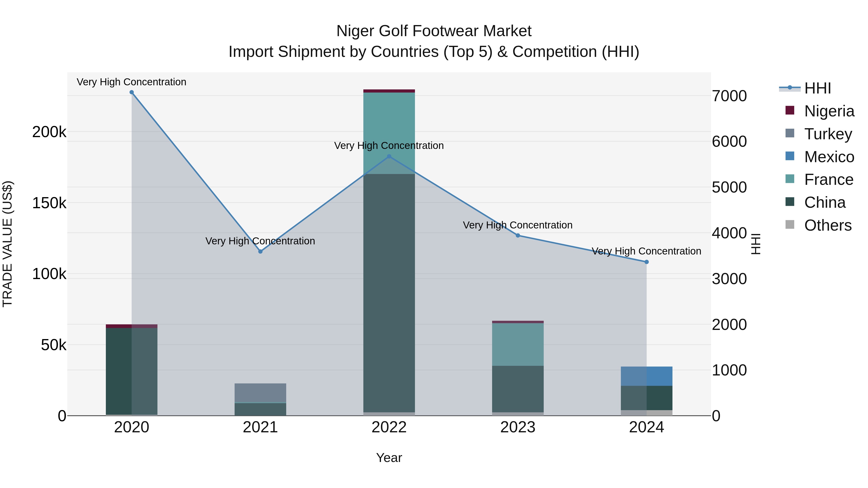
Task: Click the 6000 HHI axis tick
Action: click(x=730, y=141)
